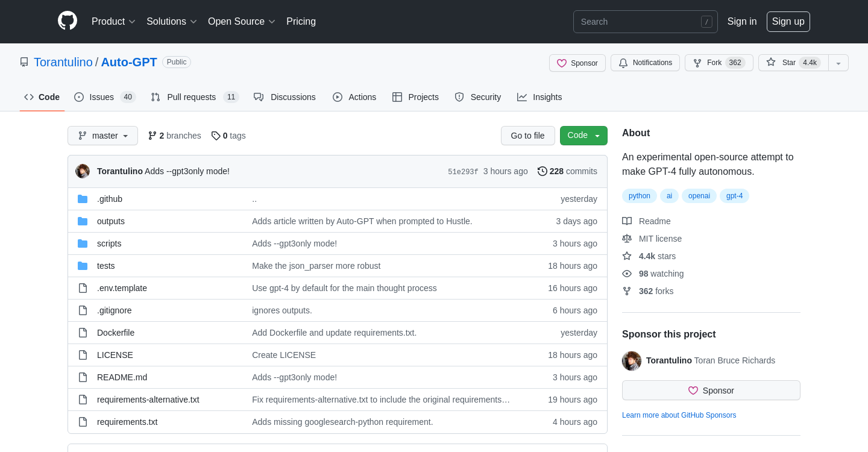Switch to the Projects tab
The image size is (868, 452).
pyautogui.click(x=415, y=97)
